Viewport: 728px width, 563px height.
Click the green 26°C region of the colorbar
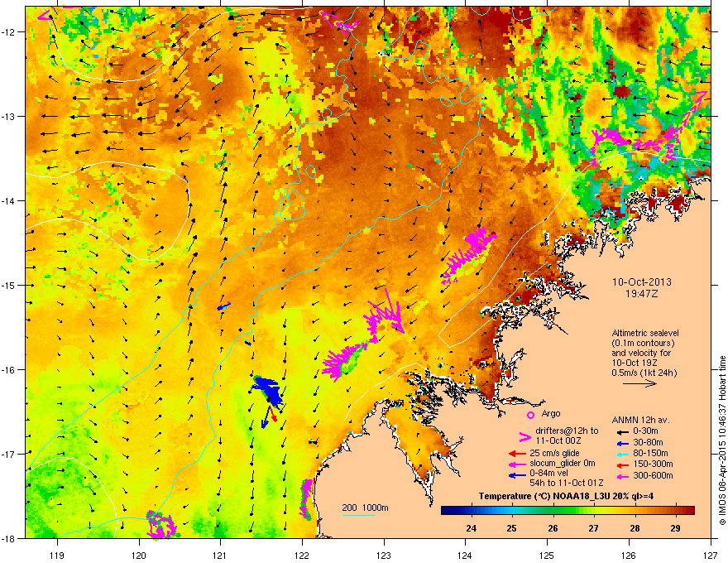point(551,511)
